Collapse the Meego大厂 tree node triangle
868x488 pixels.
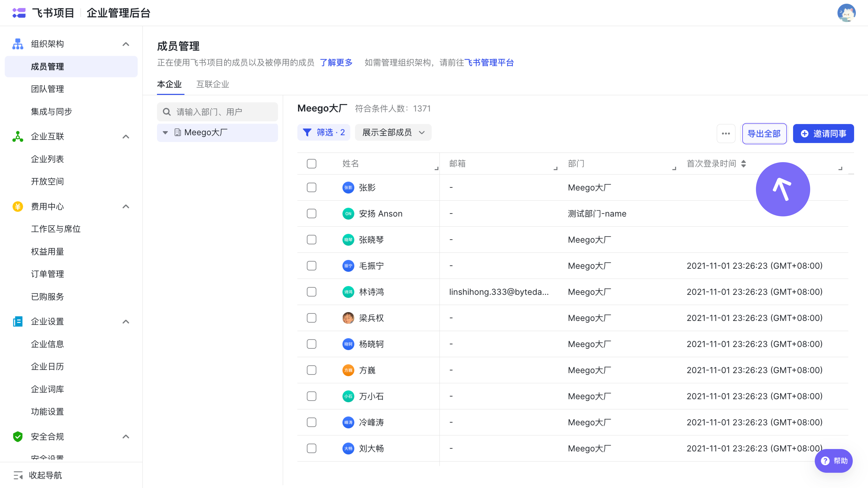coord(165,133)
